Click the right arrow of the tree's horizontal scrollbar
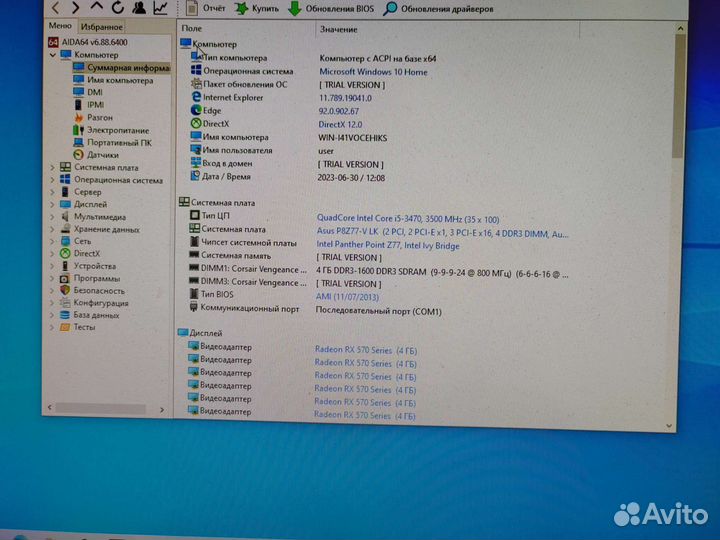Screen dimensions: 720x540 162,409
